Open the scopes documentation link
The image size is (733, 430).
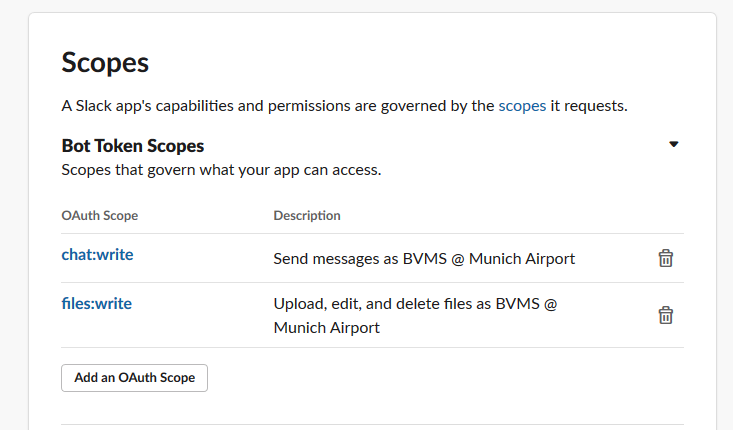coord(522,105)
